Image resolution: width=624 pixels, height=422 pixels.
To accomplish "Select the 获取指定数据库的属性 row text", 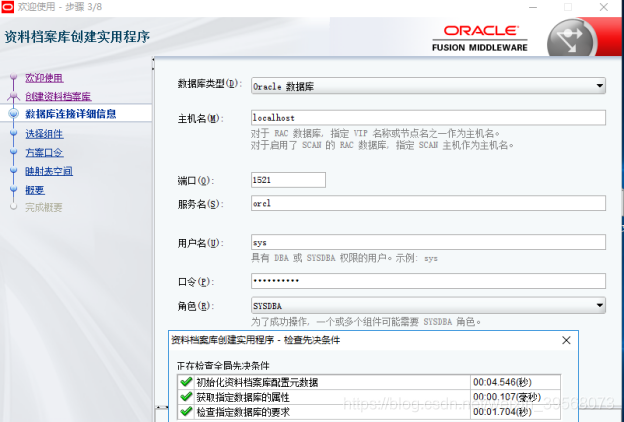I will [x=243, y=397].
